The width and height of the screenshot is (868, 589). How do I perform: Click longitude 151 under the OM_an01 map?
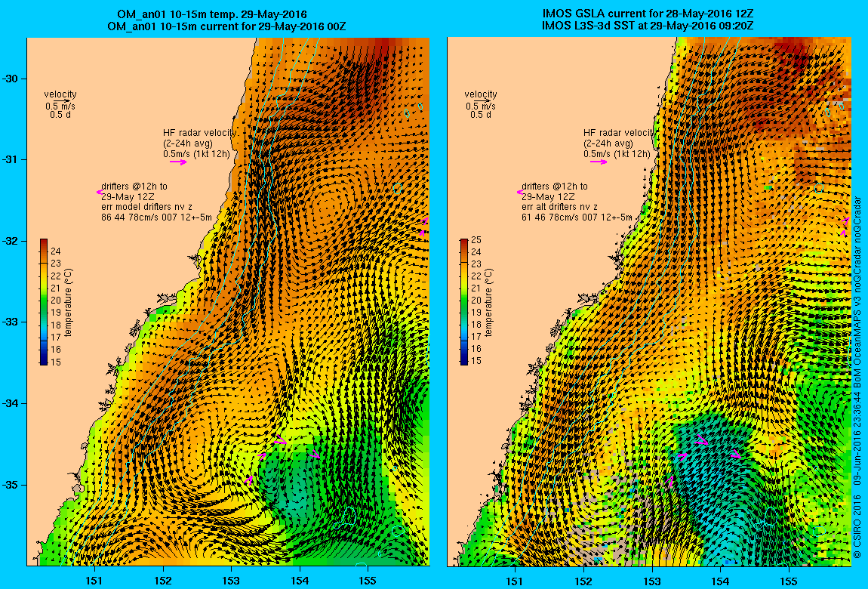point(94,581)
